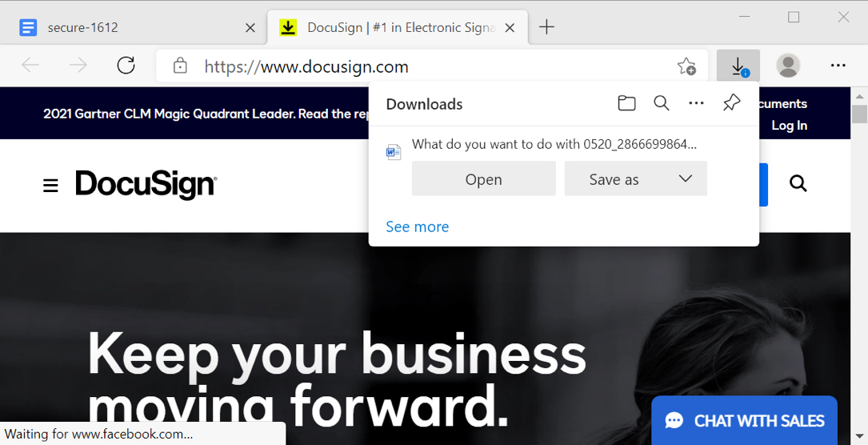The image size is (868, 445).
Task: Open DocuSign hamburger menu
Action: pos(50,186)
